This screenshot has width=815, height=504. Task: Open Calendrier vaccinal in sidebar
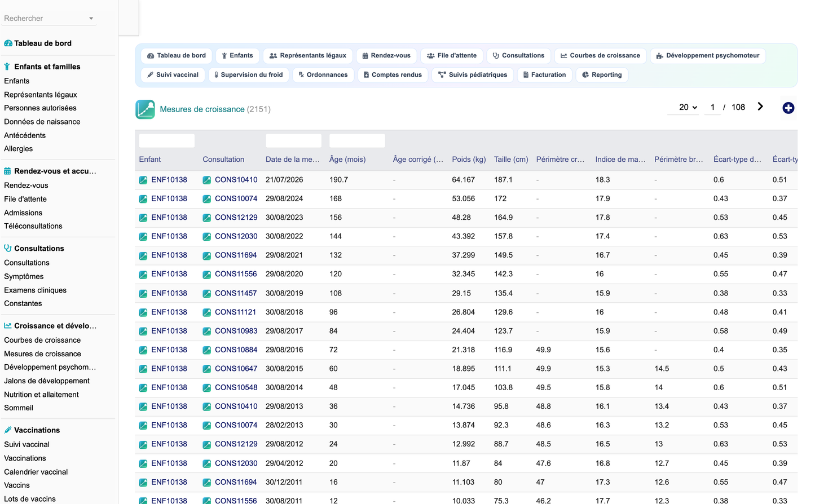(36, 472)
